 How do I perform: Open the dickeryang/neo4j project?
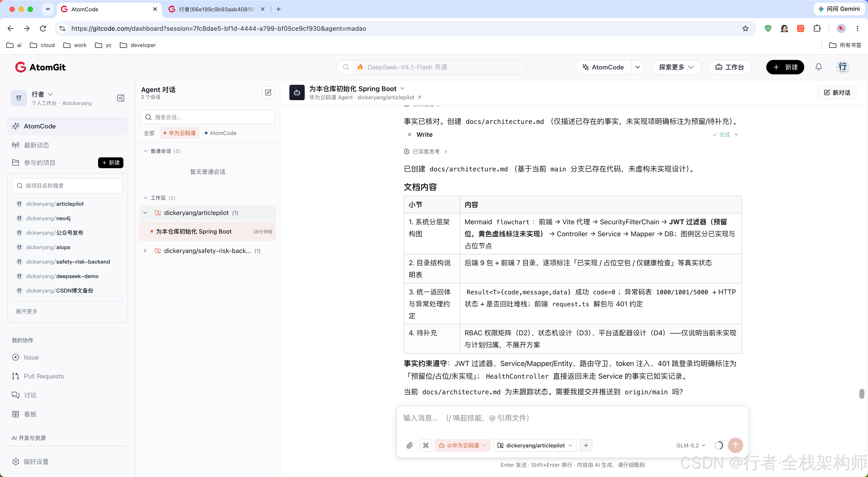[x=48, y=218]
